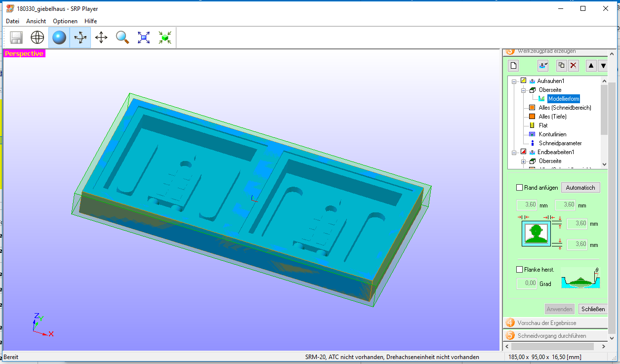Click the SRM-20 machine status text
Image resolution: width=620 pixels, height=364 pixels.
tap(392, 357)
